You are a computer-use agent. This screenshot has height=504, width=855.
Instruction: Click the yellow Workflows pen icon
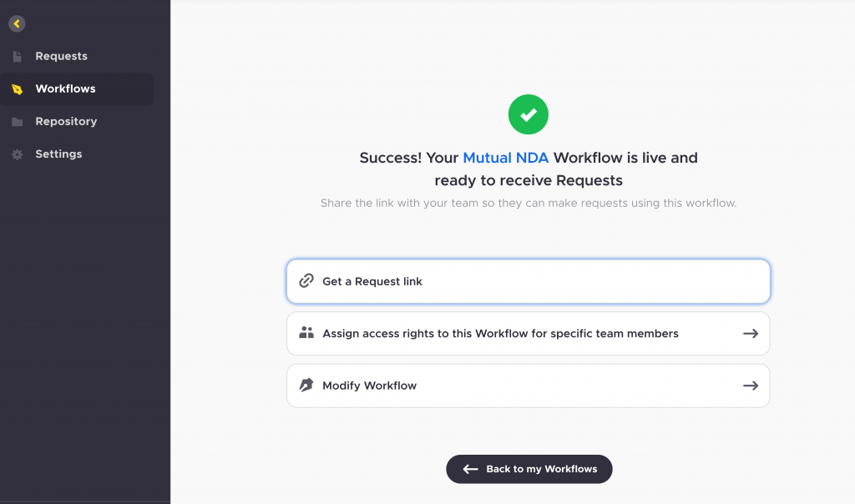tap(18, 88)
